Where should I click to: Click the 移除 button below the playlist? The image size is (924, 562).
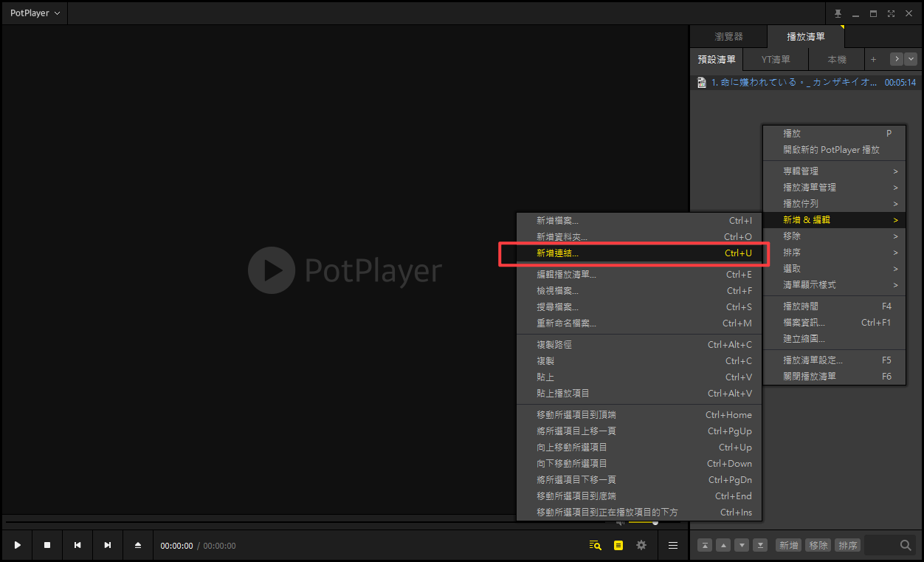click(x=818, y=545)
